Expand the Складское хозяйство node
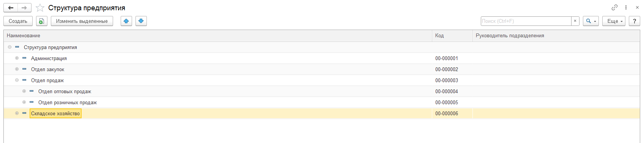 coord(17,113)
